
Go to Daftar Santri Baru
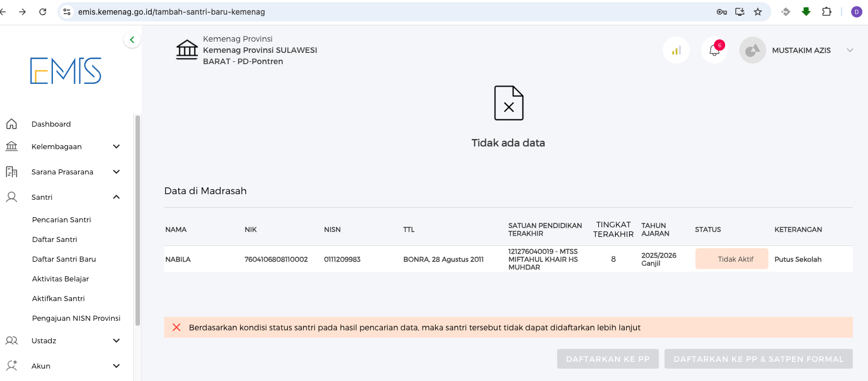[64, 259]
